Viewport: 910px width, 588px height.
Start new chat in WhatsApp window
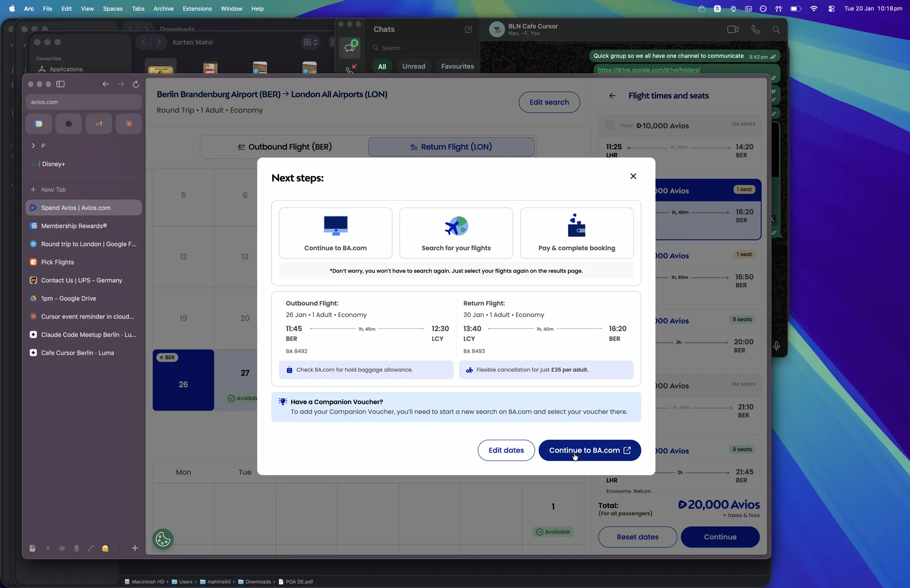click(x=468, y=30)
